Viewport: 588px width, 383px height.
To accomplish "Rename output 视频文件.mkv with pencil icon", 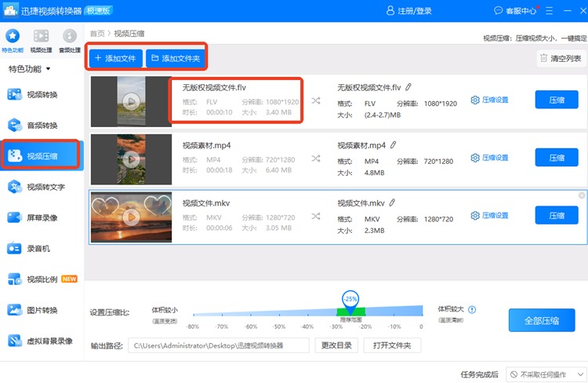I will tap(392, 202).
